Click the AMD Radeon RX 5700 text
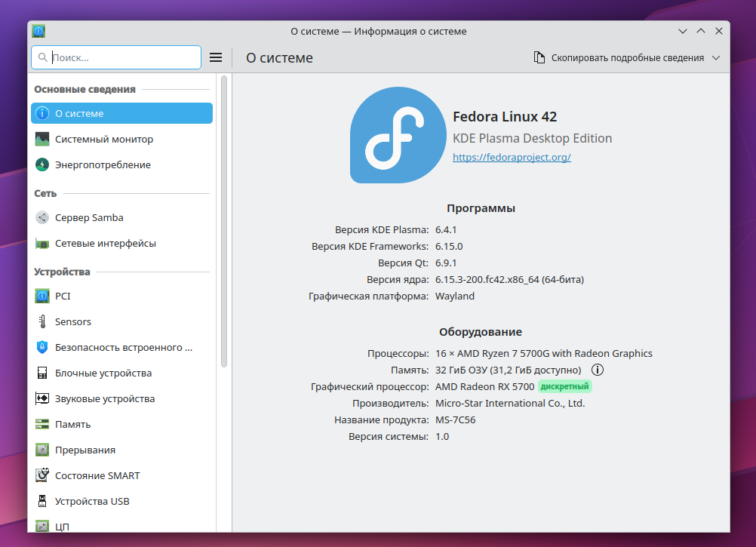The width and height of the screenshot is (756, 547). (484, 386)
